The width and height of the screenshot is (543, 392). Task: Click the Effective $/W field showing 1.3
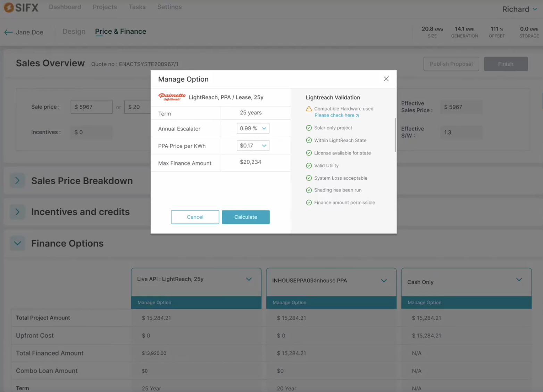461,132
